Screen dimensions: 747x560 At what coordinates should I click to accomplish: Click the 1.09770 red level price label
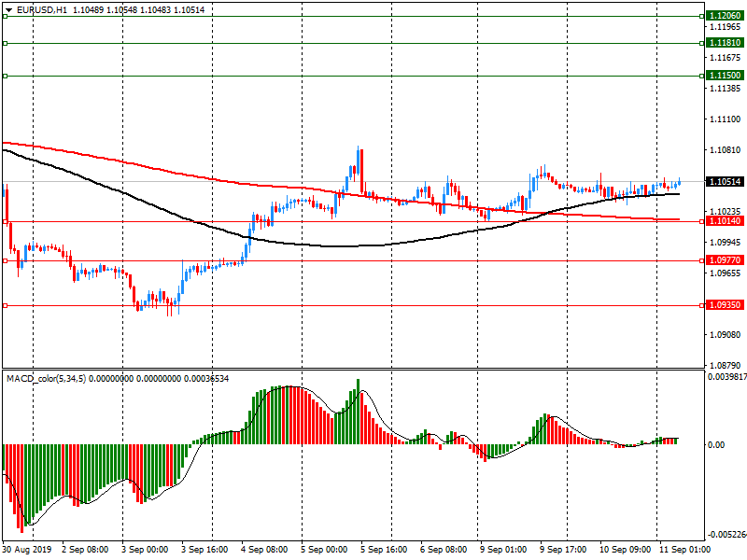pos(725,260)
